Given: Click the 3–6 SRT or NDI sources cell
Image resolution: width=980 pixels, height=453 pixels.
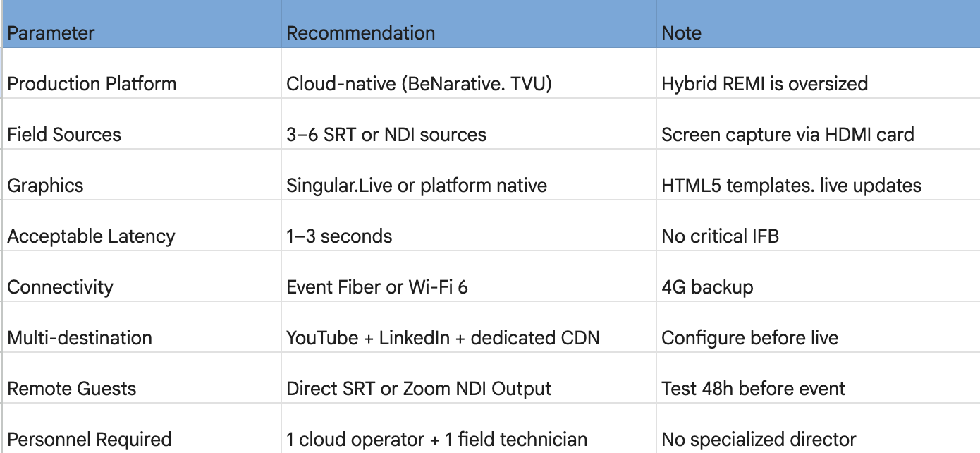Looking at the screenshot, I should coord(469,124).
